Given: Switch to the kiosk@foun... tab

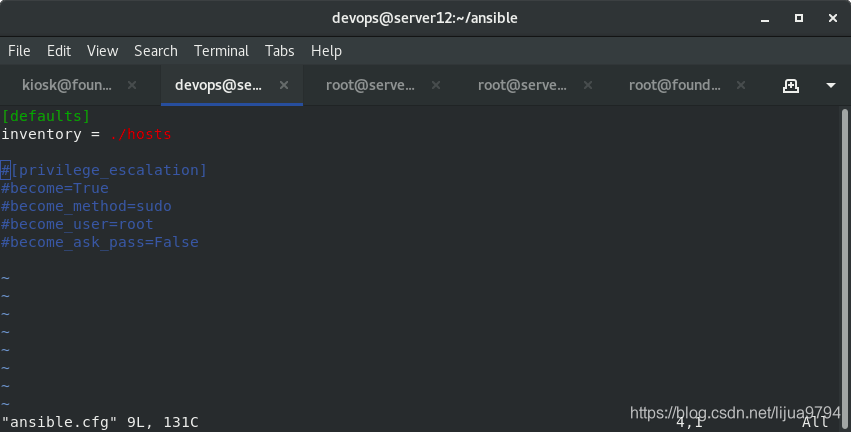Looking at the screenshot, I should [x=67, y=85].
